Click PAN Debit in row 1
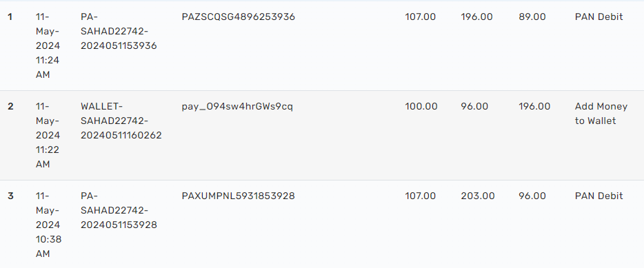Viewport: 644px width, 268px height. [x=598, y=17]
